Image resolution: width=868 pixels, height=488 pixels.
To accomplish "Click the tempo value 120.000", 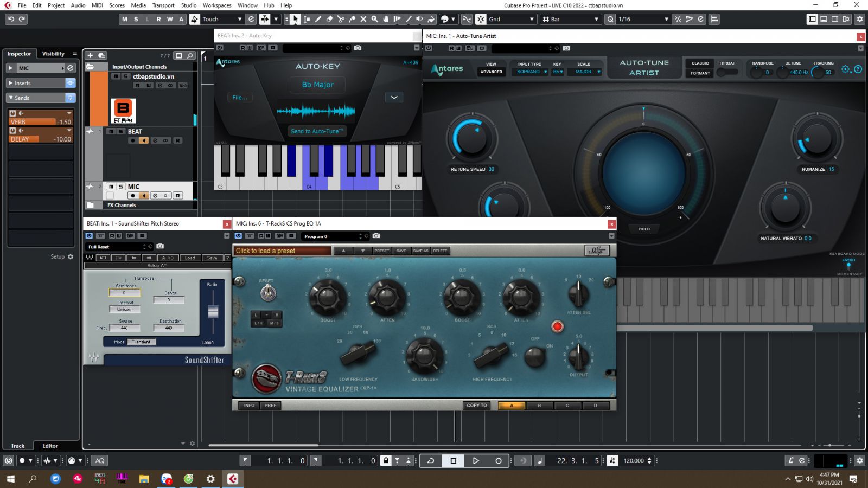I will 634,461.
